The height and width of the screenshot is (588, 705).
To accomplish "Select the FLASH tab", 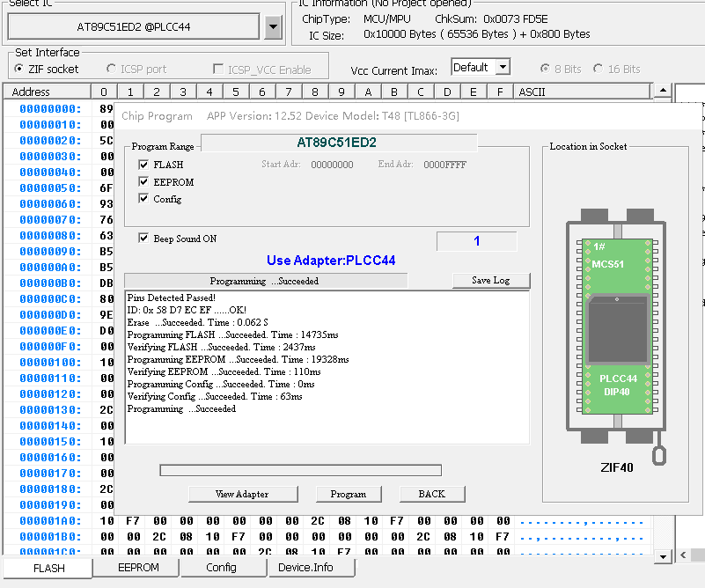I will [48, 568].
